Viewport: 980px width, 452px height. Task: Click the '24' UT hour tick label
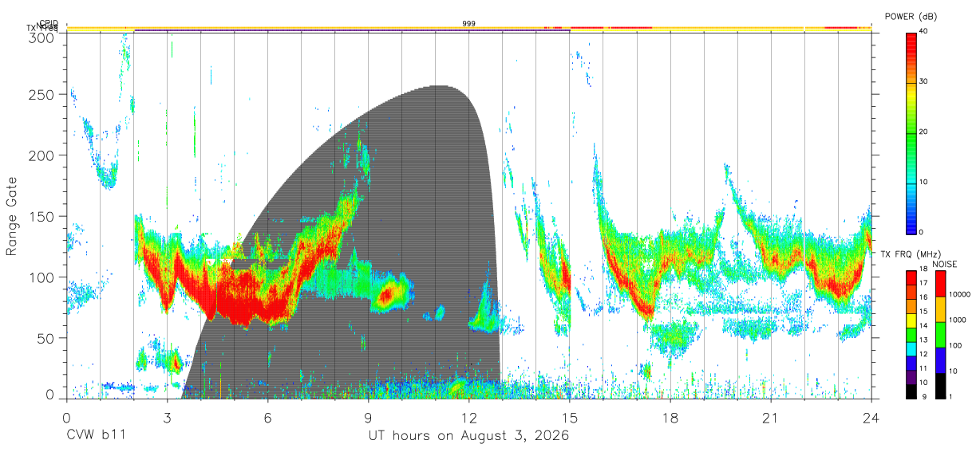pyautogui.click(x=871, y=417)
